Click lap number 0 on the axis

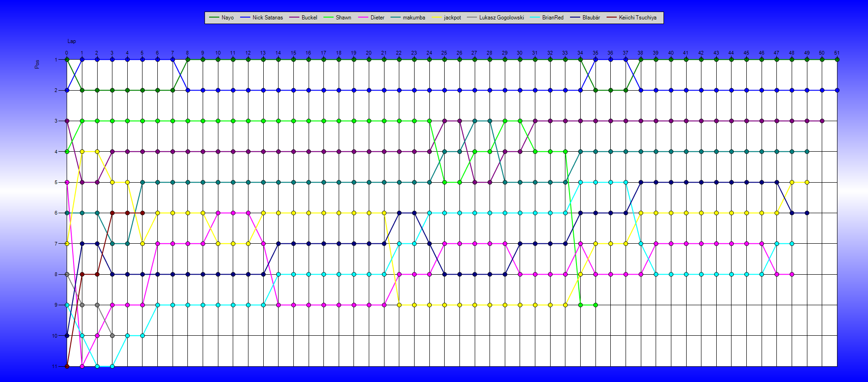click(67, 53)
